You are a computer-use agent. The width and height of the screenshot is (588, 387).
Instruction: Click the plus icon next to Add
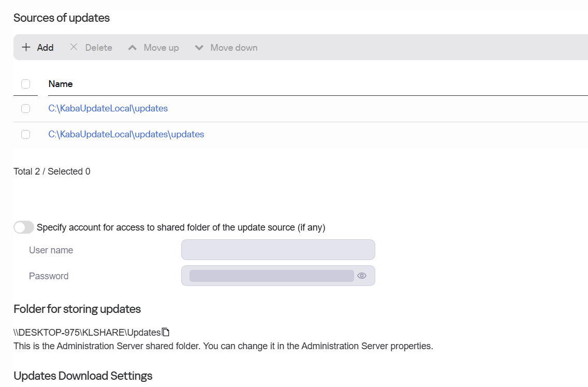pos(26,47)
